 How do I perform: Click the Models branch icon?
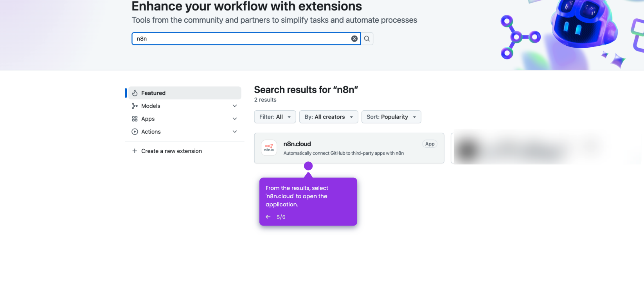pos(135,106)
